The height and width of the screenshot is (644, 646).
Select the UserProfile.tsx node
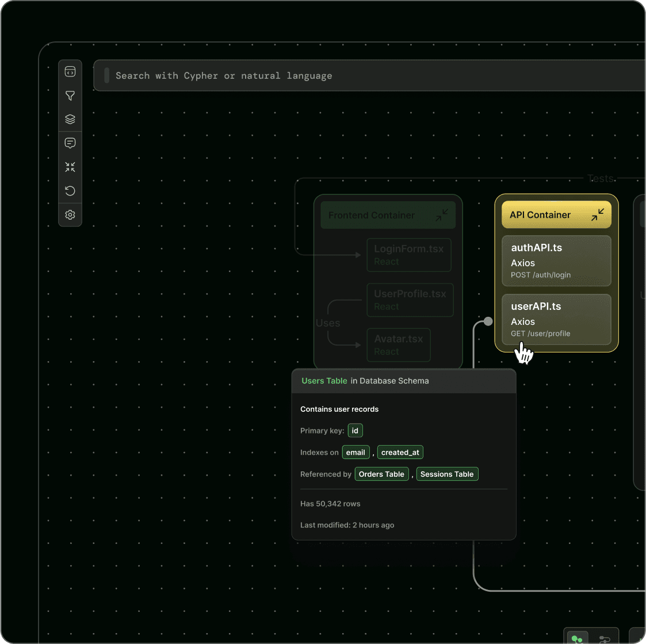point(410,300)
